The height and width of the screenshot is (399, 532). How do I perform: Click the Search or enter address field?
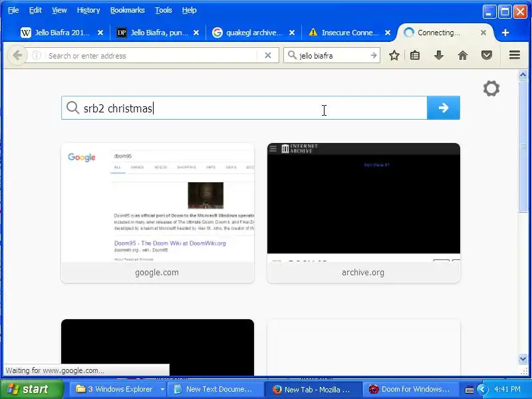click(x=152, y=55)
